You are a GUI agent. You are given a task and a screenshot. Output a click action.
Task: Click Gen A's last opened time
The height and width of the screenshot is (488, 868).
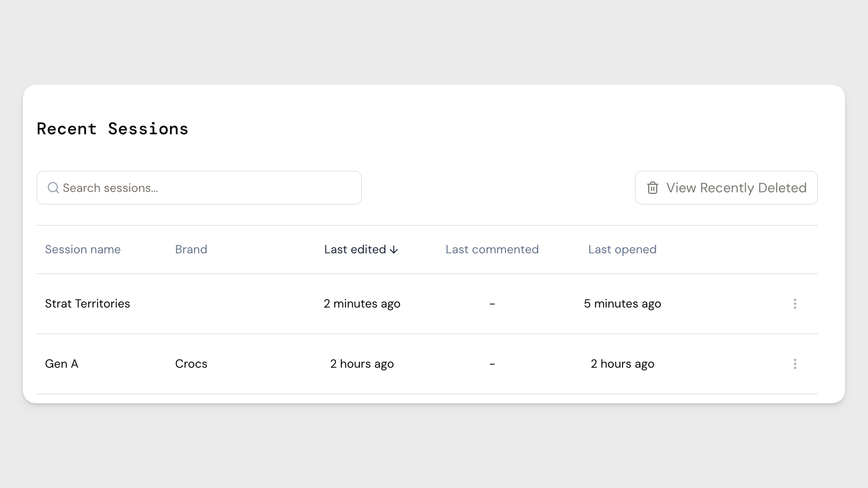pyautogui.click(x=622, y=364)
